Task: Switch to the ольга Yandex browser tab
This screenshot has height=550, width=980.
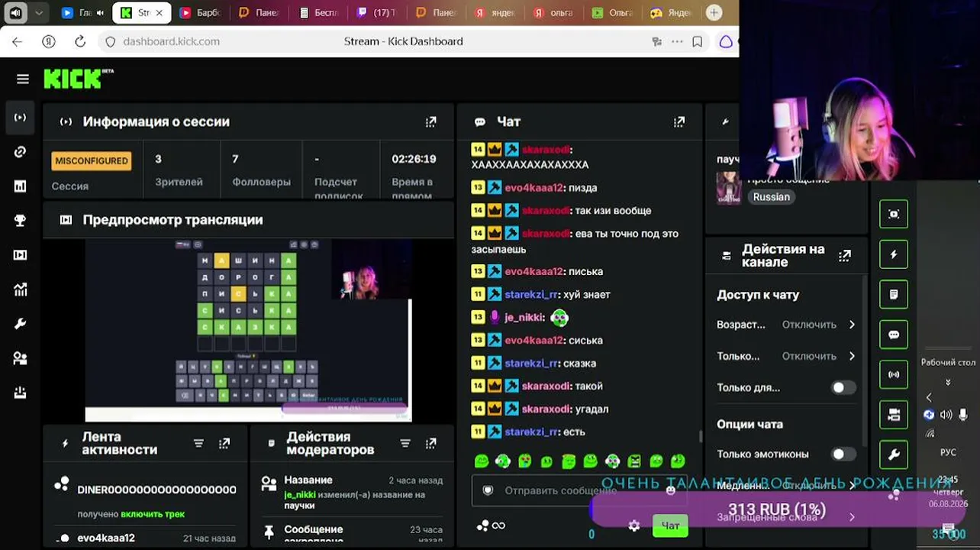Action: 557,12
